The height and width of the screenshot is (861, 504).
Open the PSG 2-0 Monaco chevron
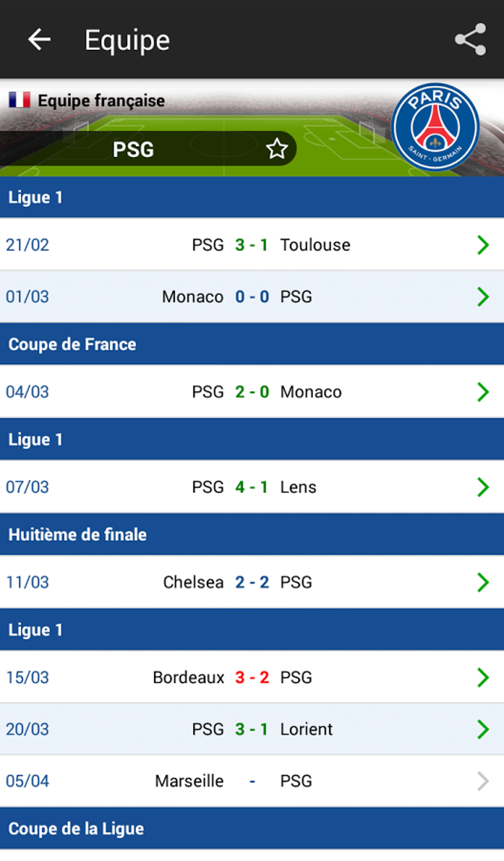click(x=483, y=392)
